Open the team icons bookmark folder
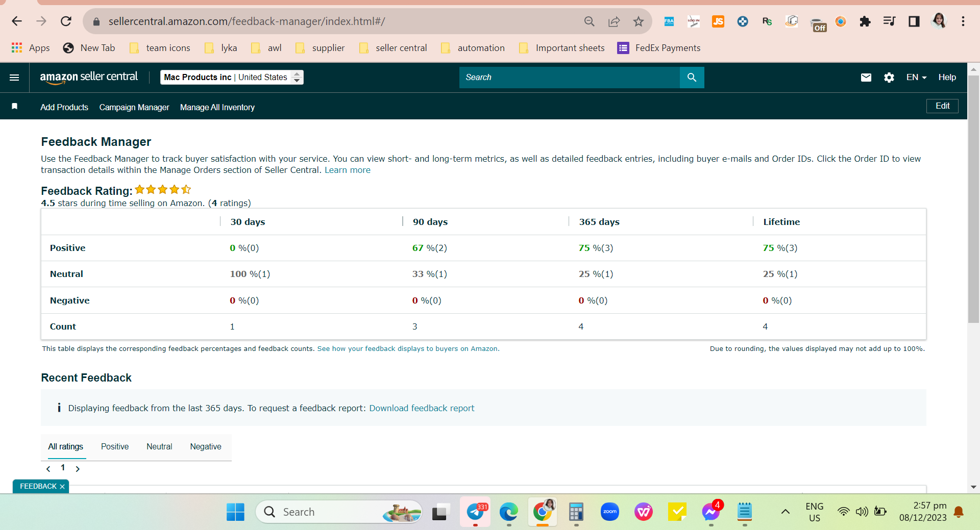This screenshot has height=530, width=980. (x=160, y=48)
